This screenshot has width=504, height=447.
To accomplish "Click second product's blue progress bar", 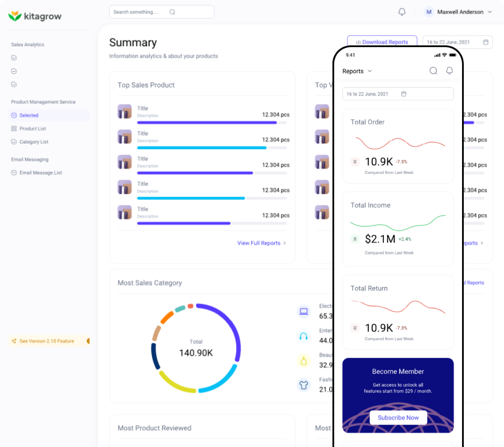I will (202, 148).
